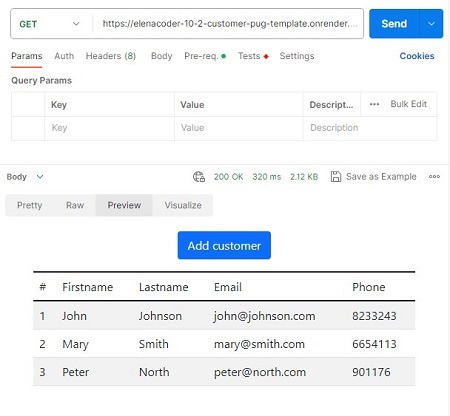Expand the response Body dropdown
Viewport: 450px width, 416px height.
point(25,177)
